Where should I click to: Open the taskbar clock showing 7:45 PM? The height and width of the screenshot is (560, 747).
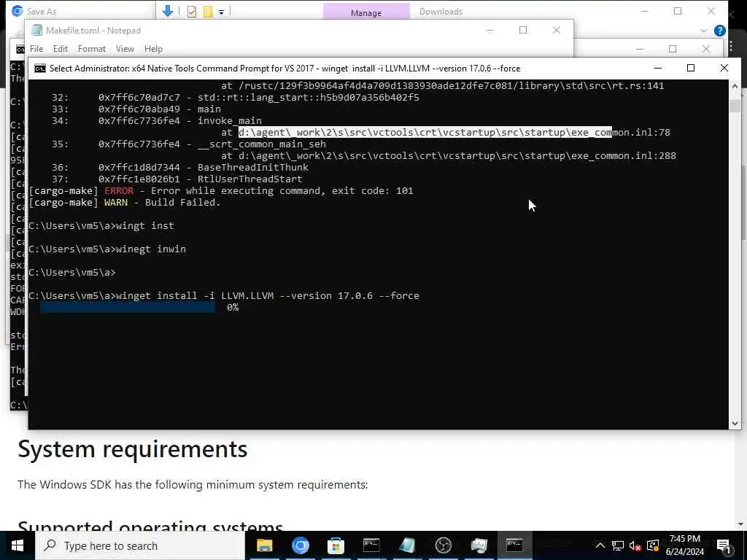coord(685,545)
